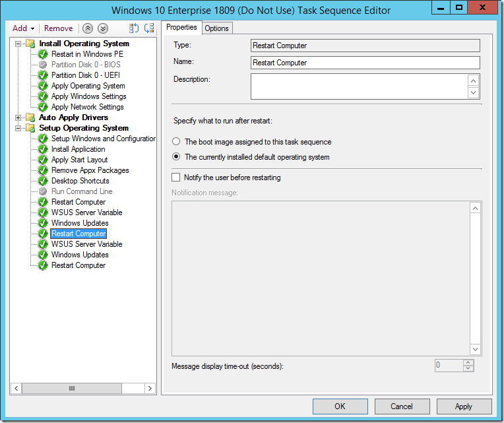Screen dimensions: 504x423
Task: Click the Install Operating System folder icon
Action: [x=30, y=44]
